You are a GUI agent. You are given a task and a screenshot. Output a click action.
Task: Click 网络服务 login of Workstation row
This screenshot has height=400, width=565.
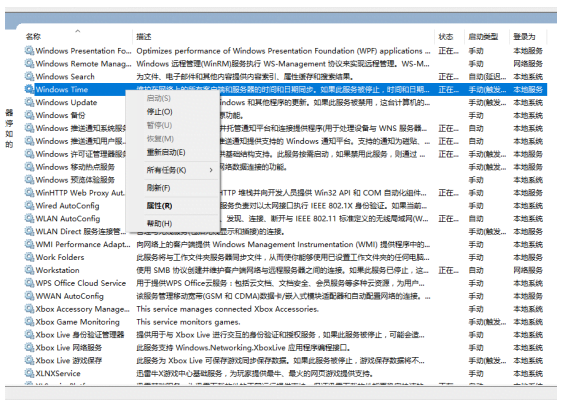click(528, 270)
